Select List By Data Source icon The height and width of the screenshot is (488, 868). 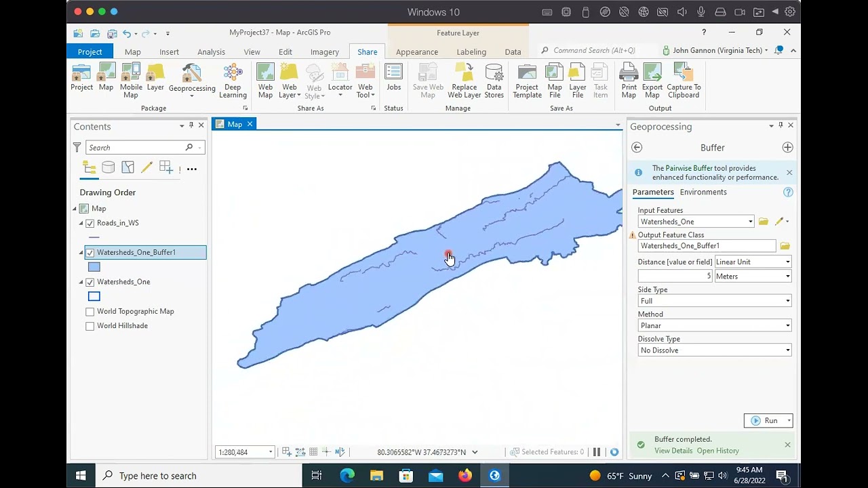point(108,168)
